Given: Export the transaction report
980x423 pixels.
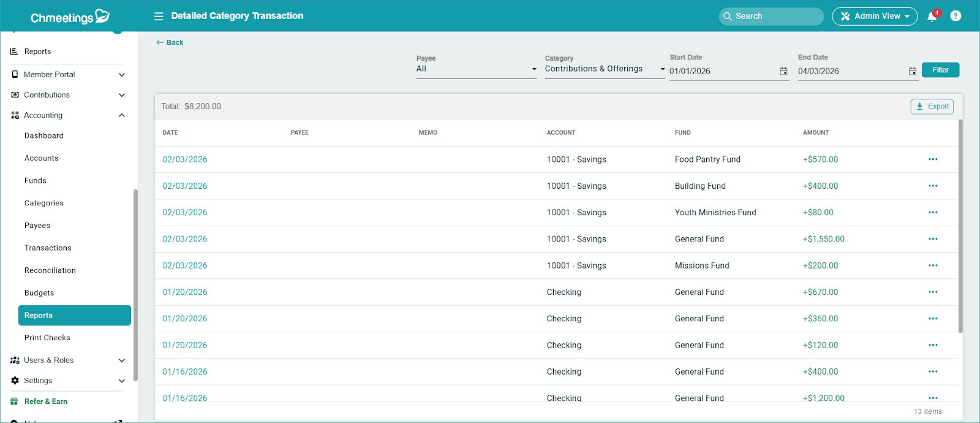Looking at the screenshot, I should (x=932, y=107).
